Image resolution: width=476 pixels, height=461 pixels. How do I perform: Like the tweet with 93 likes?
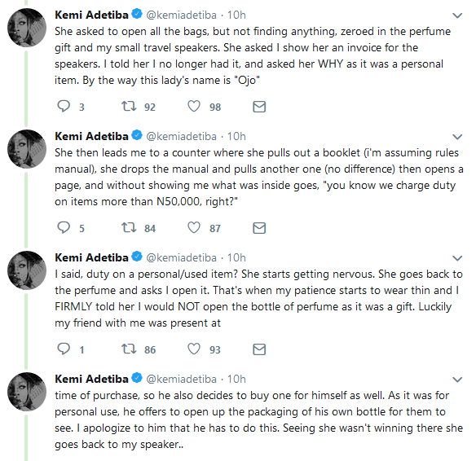pyautogui.click(x=194, y=349)
